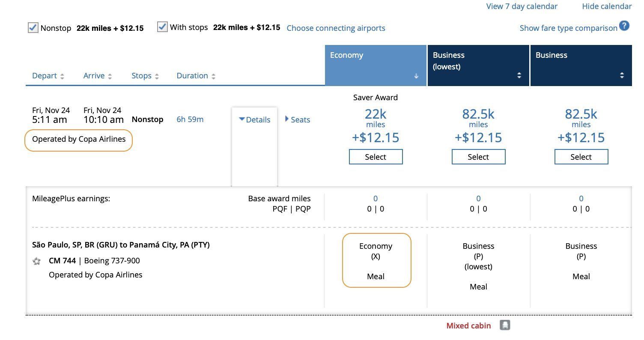This screenshot has height=340, width=644.
Task: Click Show fare type comparison link
Action: (568, 28)
